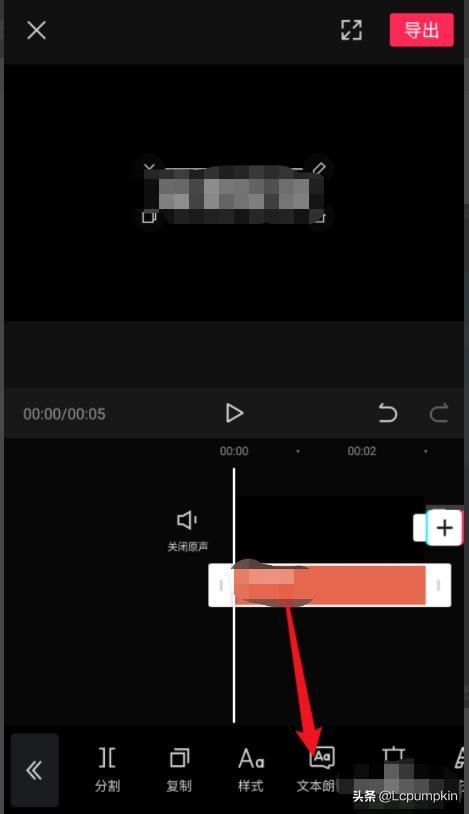Undo the last edit
Image resolution: width=469 pixels, height=814 pixels.
point(387,413)
